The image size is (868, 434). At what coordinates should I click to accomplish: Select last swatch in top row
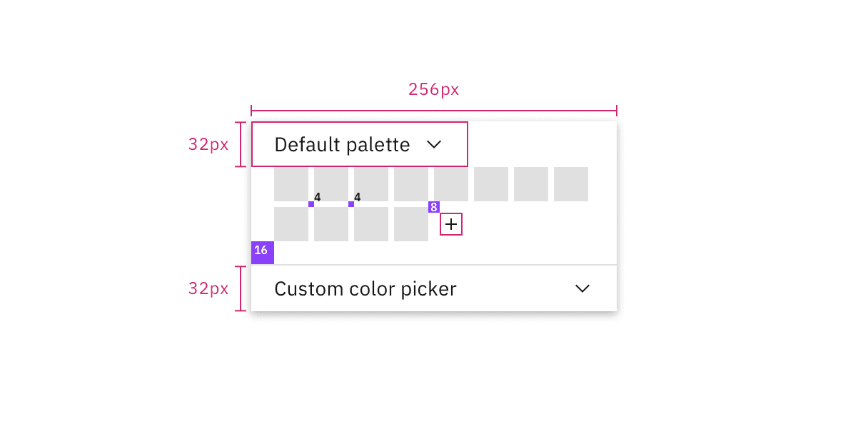point(571,184)
